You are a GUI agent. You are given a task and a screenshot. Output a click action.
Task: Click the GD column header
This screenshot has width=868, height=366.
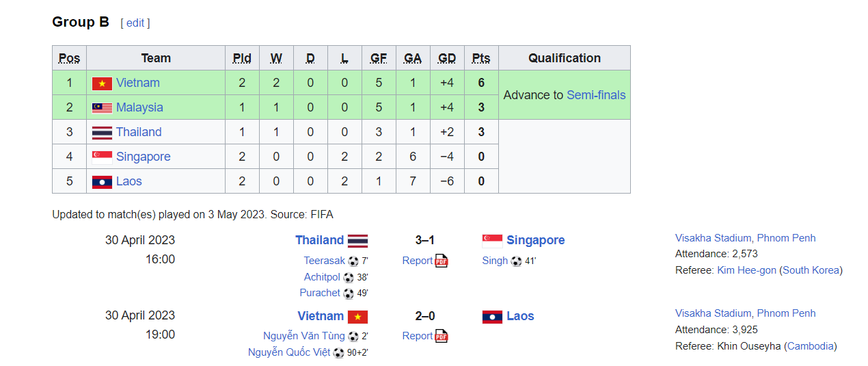447,58
